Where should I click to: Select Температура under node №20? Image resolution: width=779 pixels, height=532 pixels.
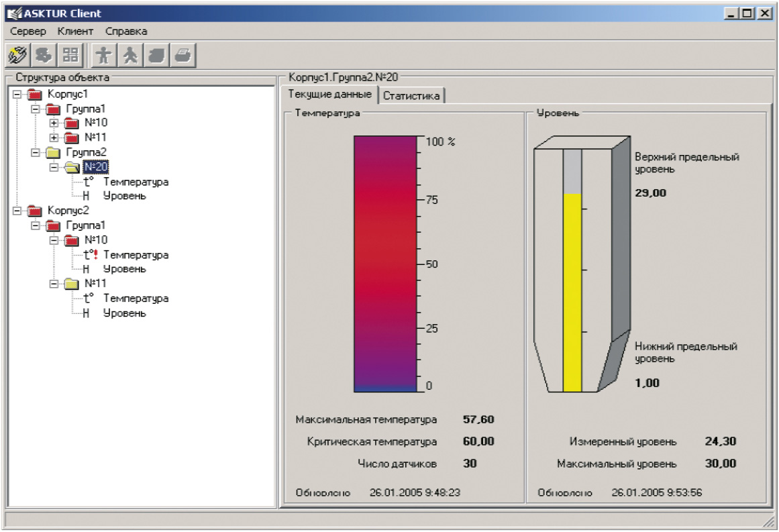click(136, 182)
